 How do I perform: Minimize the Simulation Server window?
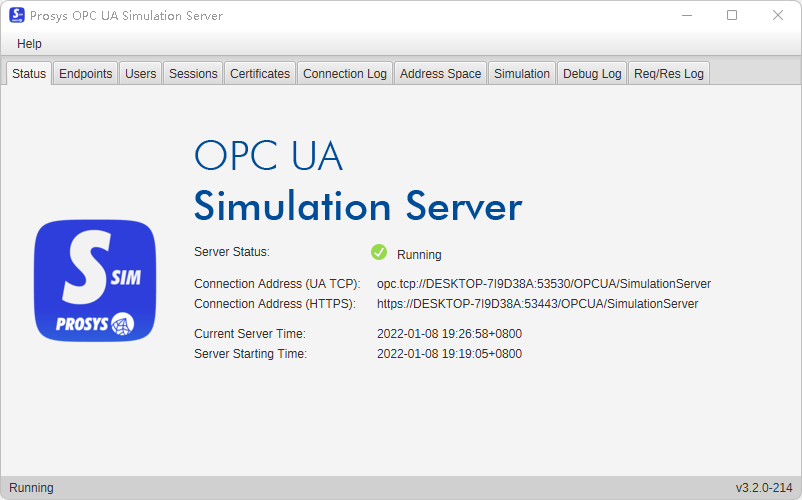pos(687,15)
